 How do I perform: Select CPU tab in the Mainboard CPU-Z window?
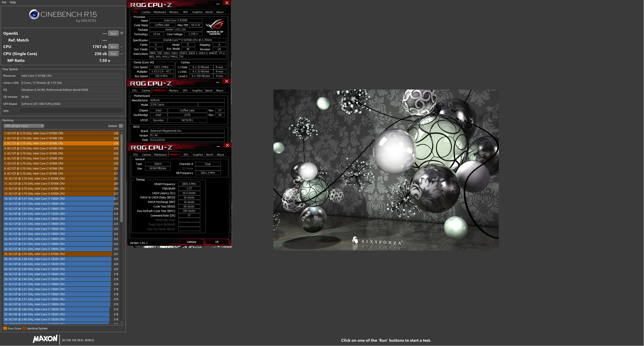tap(135, 91)
